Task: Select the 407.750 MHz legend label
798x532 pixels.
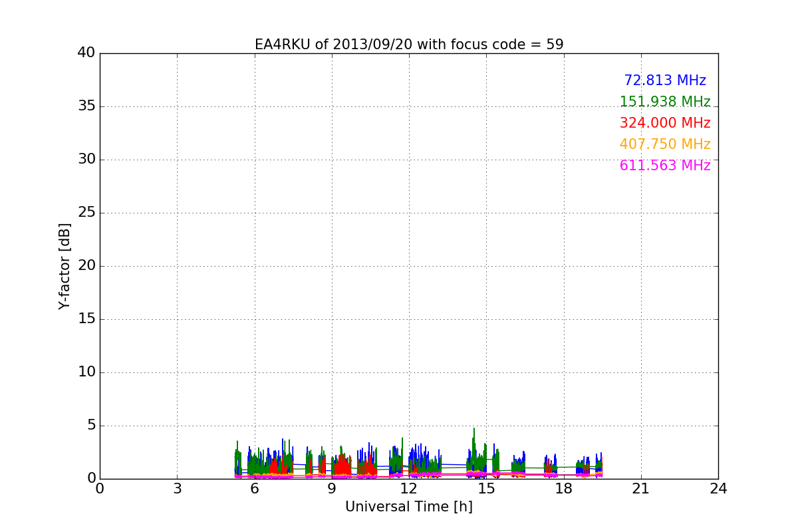Action: pos(665,144)
